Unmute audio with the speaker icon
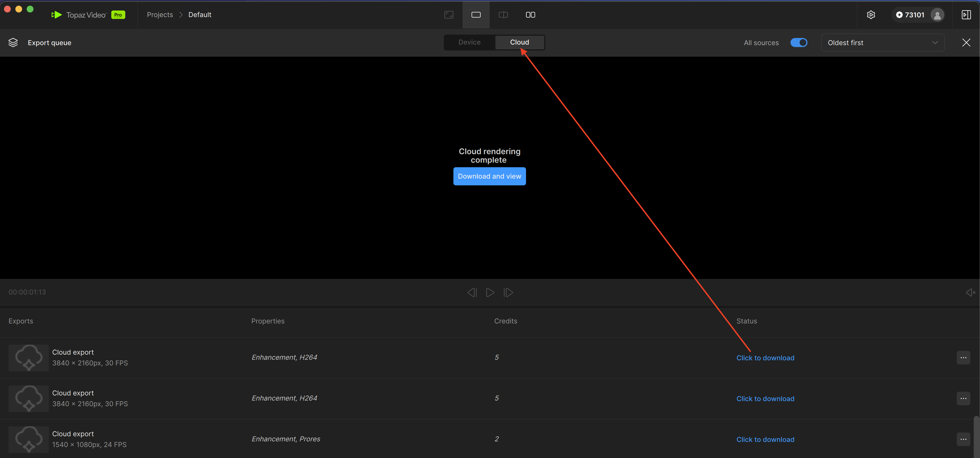 (970, 292)
